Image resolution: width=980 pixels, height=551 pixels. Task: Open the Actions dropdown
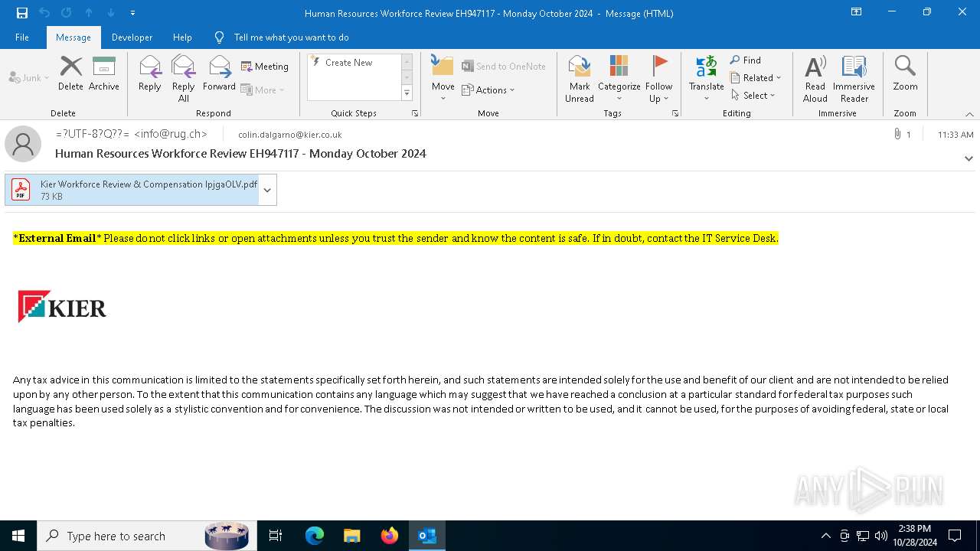[x=488, y=90]
